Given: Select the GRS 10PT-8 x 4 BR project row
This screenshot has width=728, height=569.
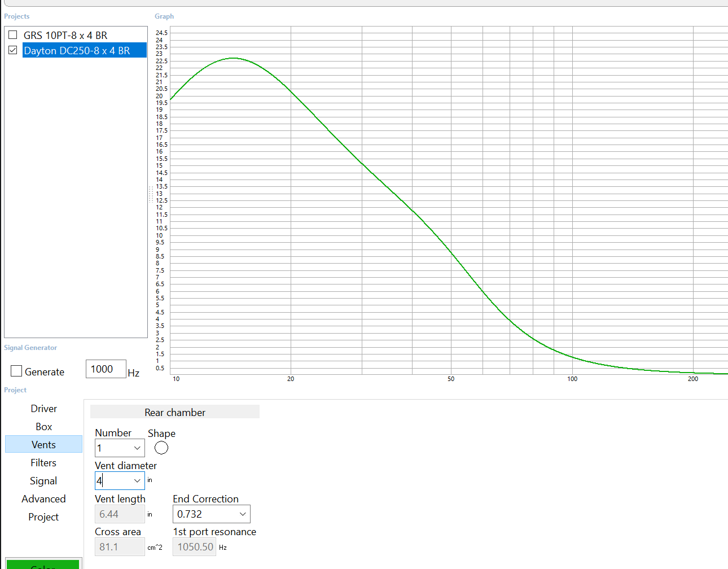Looking at the screenshot, I should coord(65,35).
